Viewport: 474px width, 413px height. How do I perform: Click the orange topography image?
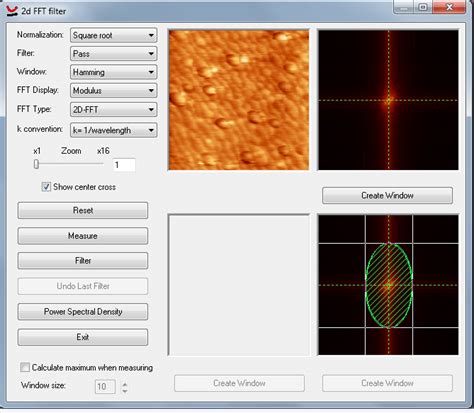pos(239,100)
